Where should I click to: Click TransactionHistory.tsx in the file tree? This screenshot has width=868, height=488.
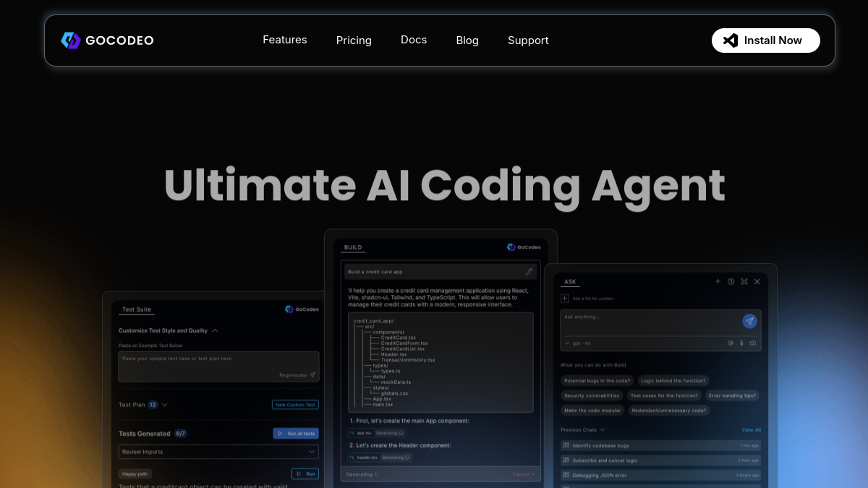408,360
